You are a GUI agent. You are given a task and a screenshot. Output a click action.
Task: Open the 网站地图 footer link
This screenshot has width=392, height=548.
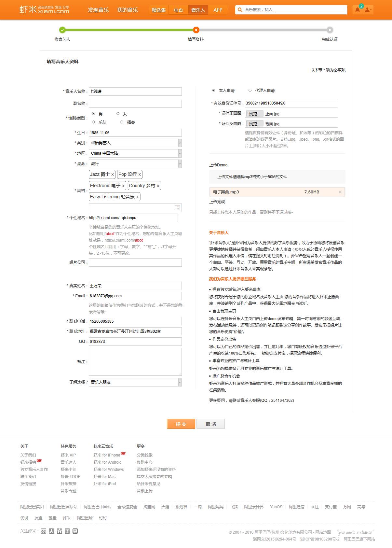point(323,532)
